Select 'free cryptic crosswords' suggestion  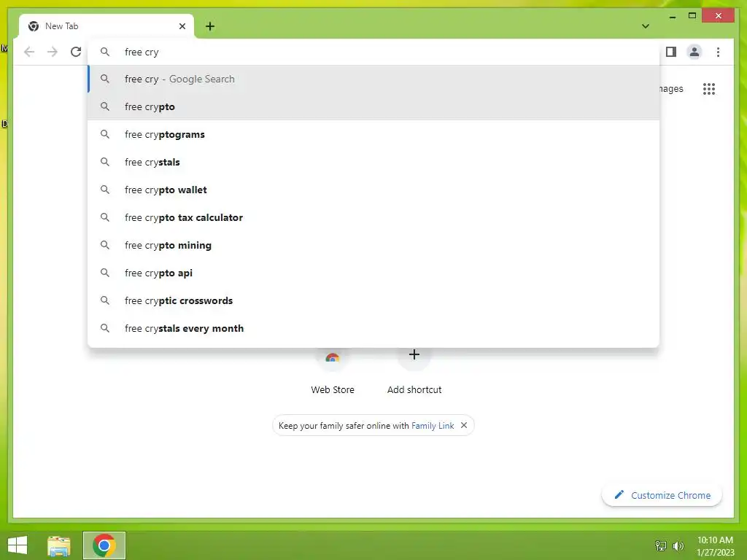coord(374,300)
